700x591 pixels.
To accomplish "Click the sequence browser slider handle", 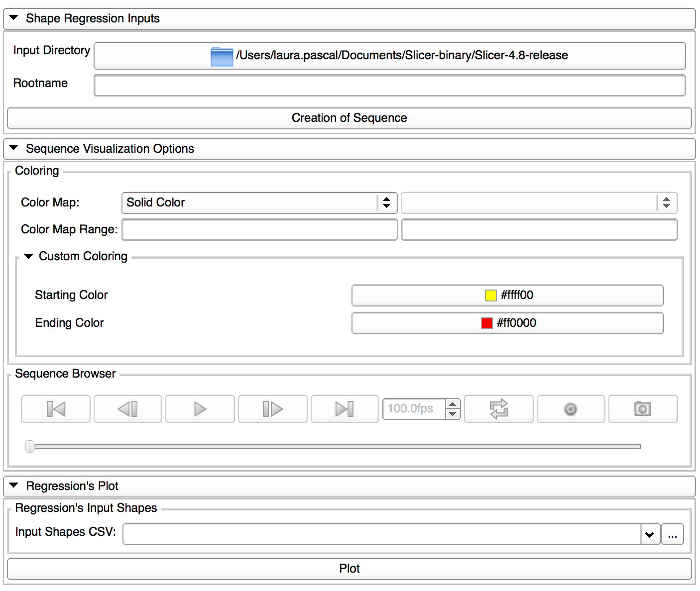I will 30,446.
